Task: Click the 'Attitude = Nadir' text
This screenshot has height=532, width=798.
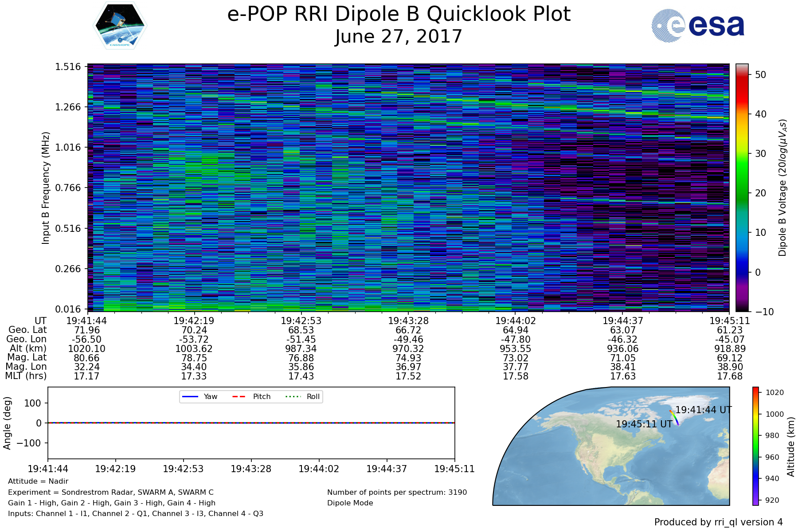Action: click(x=38, y=481)
